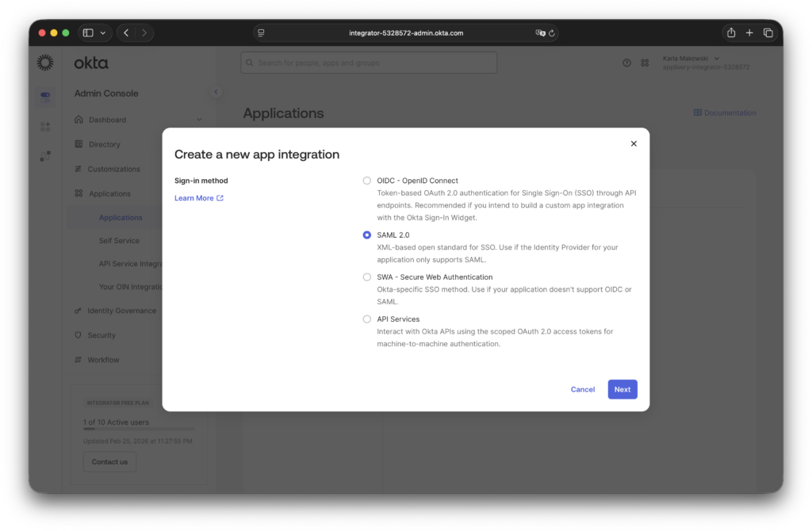Viewport: 812px width, 531px height.
Task: Open a new tab with plus icon
Action: tap(749, 32)
